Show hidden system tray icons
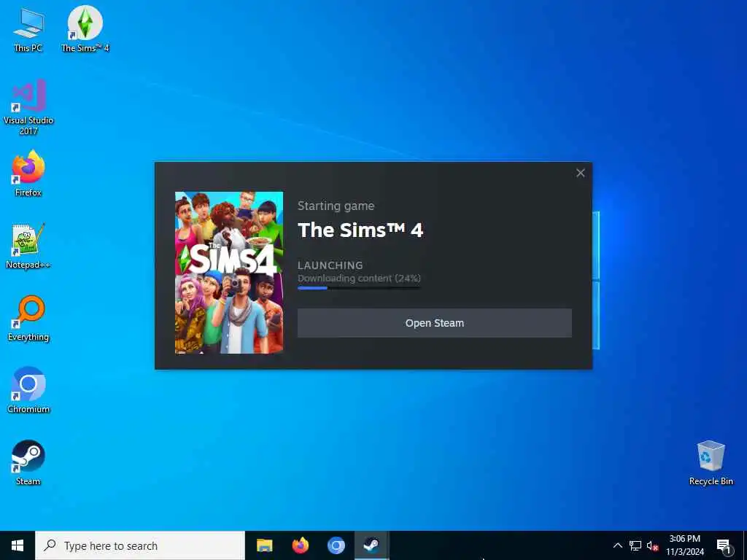Image resolution: width=747 pixels, height=560 pixels. pyautogui.click(x=617, y=545)
